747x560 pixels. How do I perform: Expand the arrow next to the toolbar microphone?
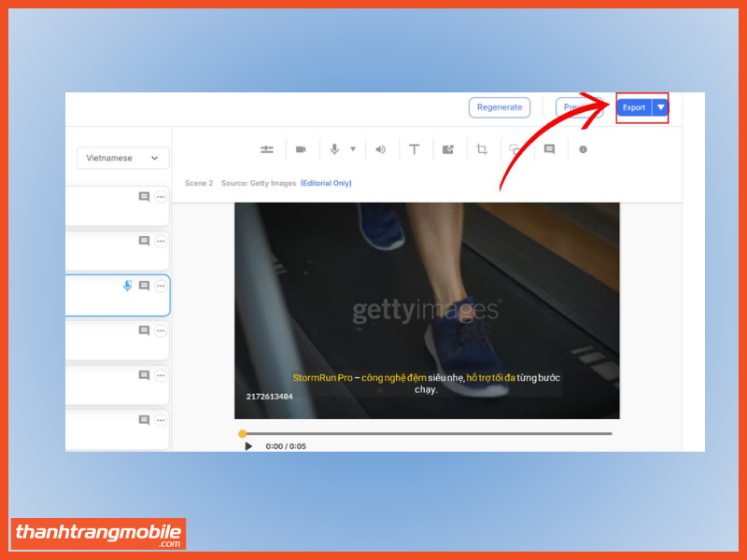tap(353, 149)
